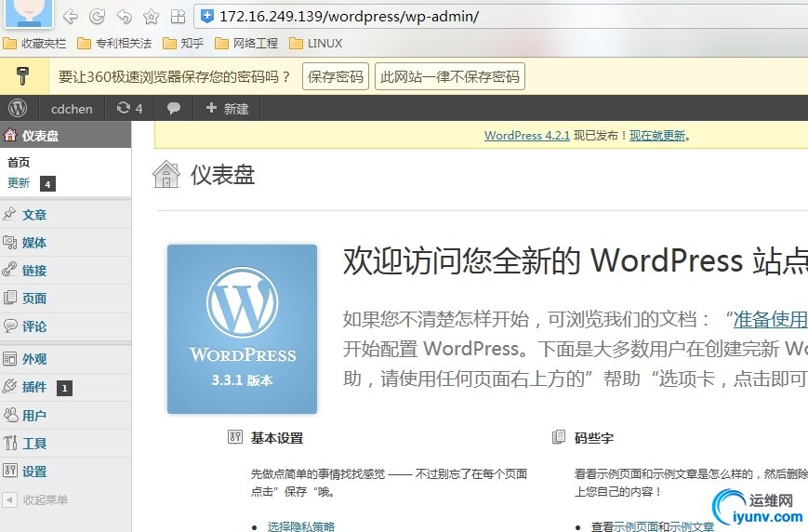Image resolution: width=808 pixels, height=532 pixels.
Task: Click the plugin update badge 1
Action: 64,388
